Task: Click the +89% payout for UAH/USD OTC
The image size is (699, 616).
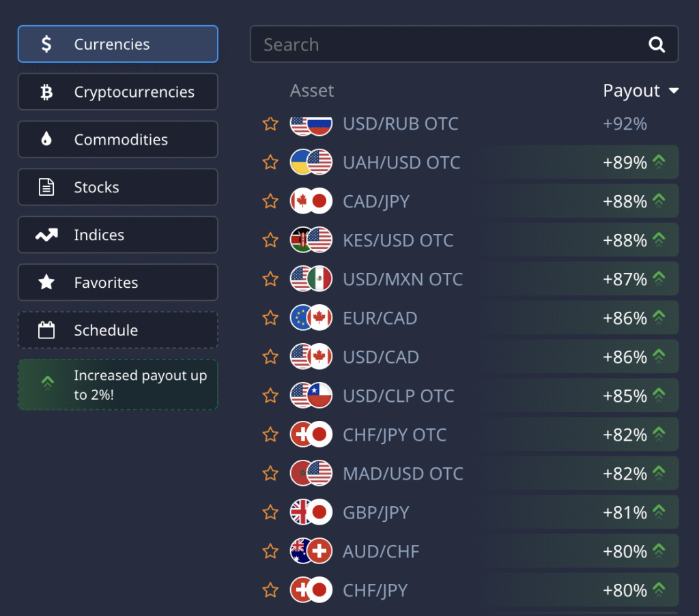Action: click(625, 163)
